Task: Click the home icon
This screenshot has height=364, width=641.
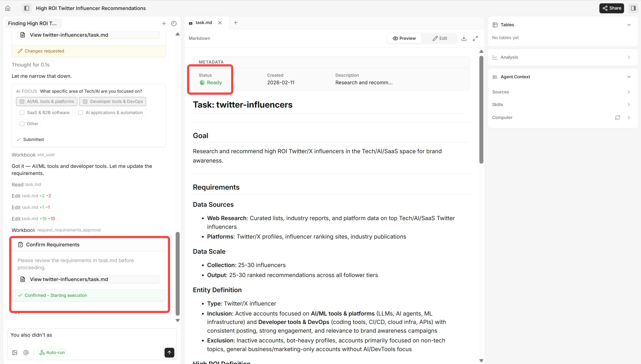Action: pos(8,8)
